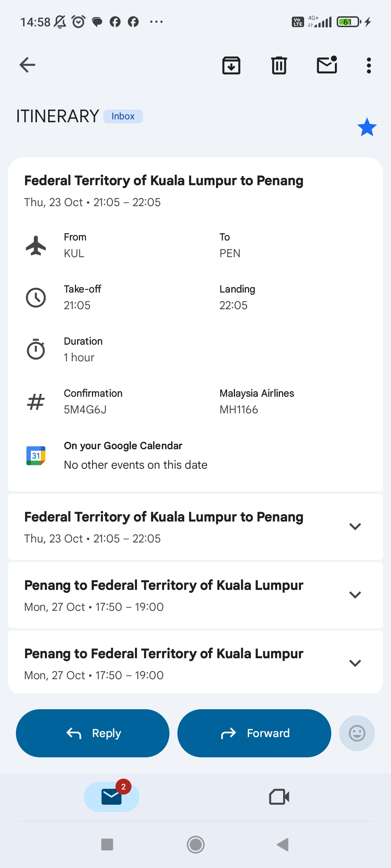Tap the Android recent apps square button
This screenshot has width=391, height=868.
point(107,845)
